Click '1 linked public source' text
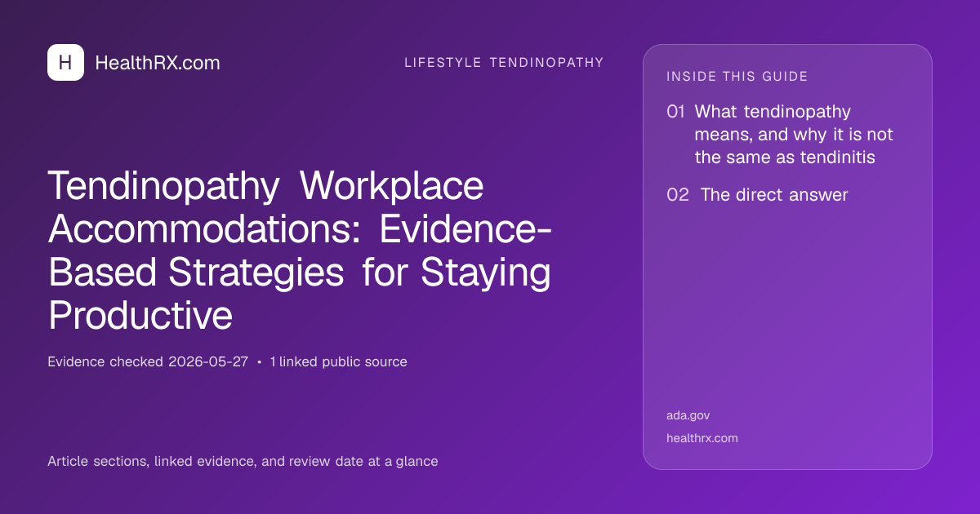The height and width of the screenshot is (514, 980). pos(338,361)
